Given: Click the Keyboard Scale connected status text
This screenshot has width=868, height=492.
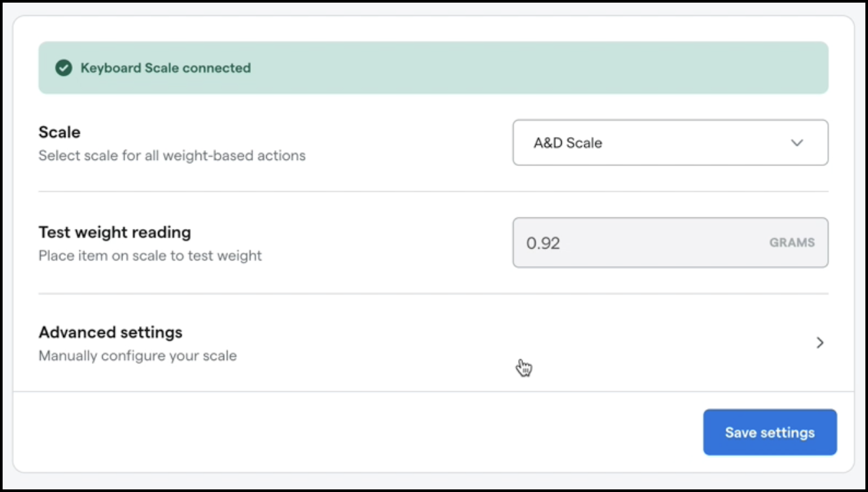Looking at the screenshot, I should pyautogui.click(x=165, y=68).
